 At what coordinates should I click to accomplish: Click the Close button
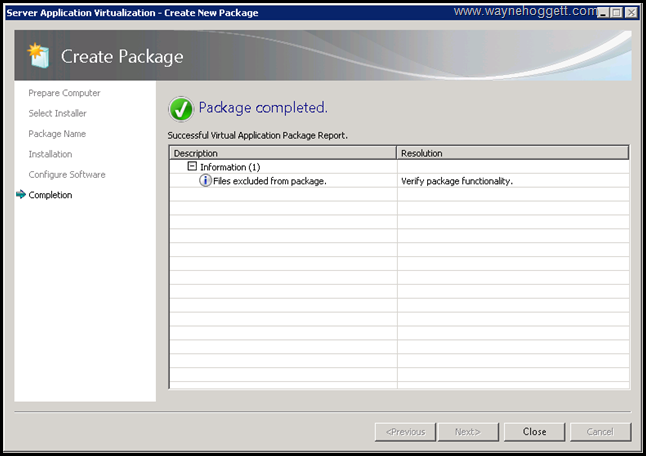[534, 432]
